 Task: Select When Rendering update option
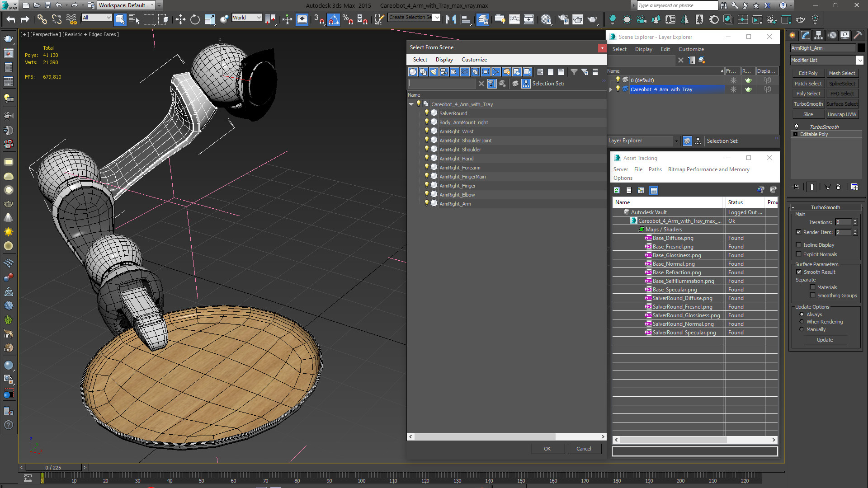click(x=802, y=322)
